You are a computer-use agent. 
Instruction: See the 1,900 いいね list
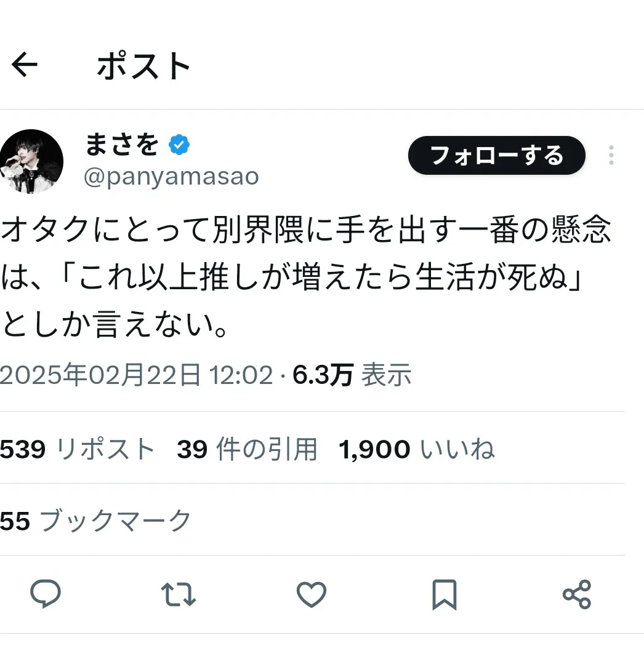(x=416, y=450)
